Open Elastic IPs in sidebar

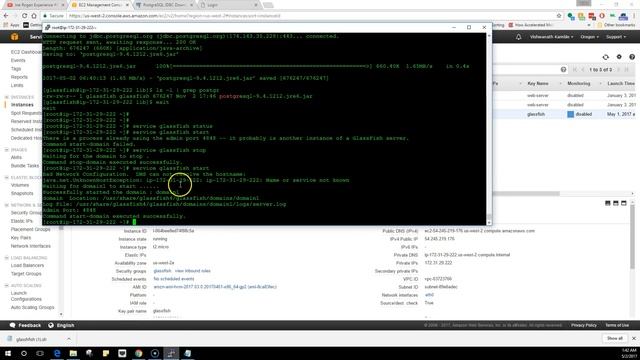click(x=22, y=221)
